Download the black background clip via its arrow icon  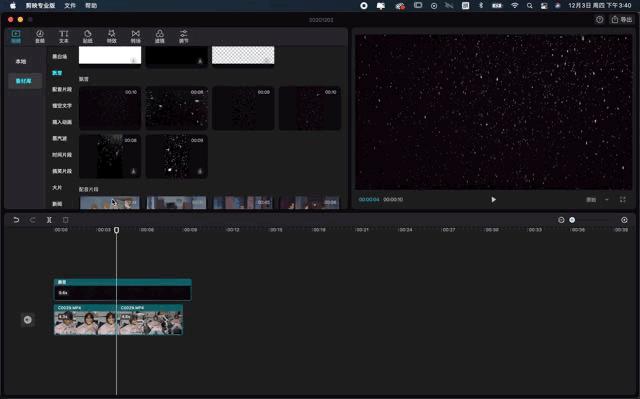[x=200, y=61]
